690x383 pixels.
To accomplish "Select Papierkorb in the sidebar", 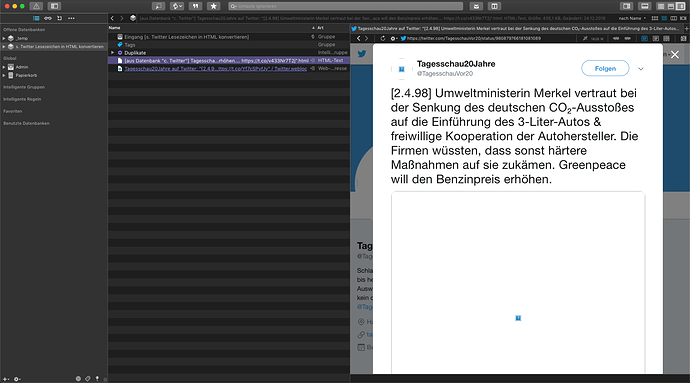I will [x=26, y=75].
